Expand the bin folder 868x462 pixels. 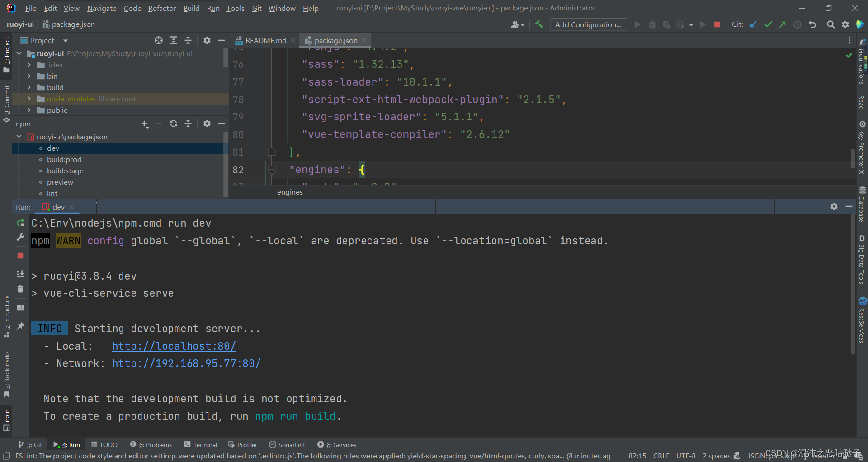coord(29,76)
